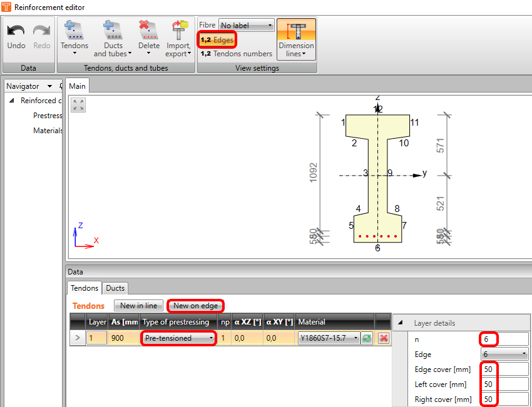This screenshot has width=532, height=407.
Task: Toggle the Dimension lines view button
Action: tap(296, 39)
